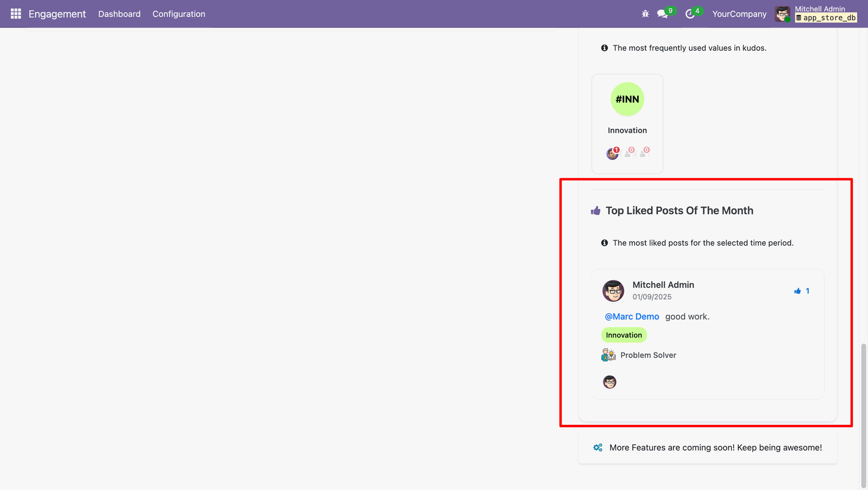Click the gears icon near More Features

[x=598, y=447]
